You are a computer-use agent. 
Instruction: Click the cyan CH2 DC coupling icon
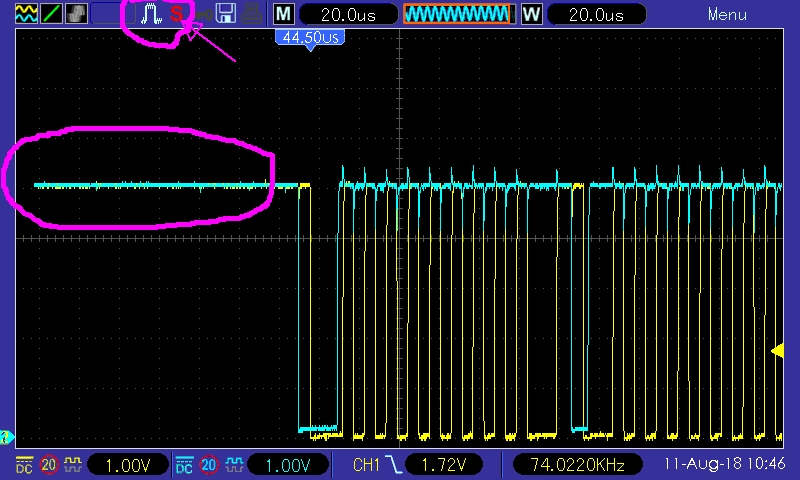pos(184,465)
